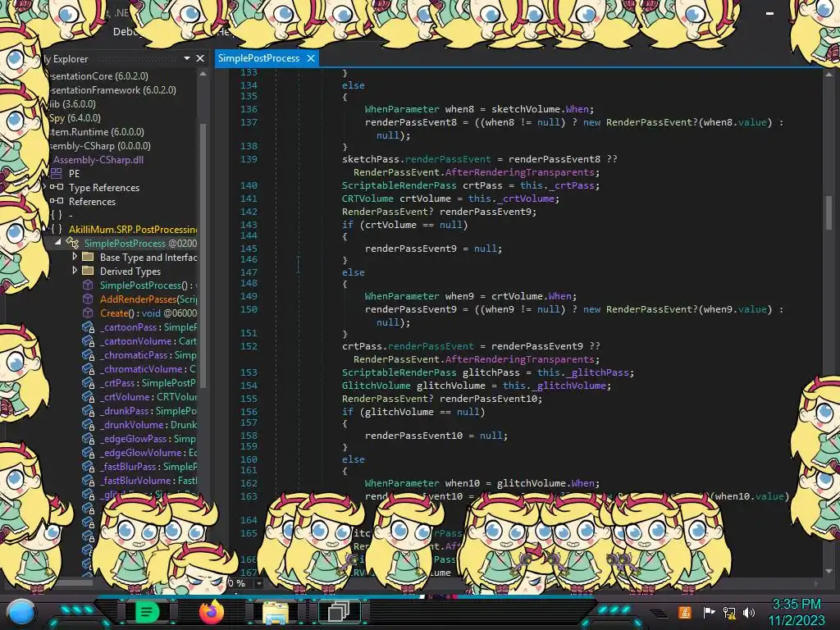Click the Assembly Explorer scroll up arrow
840x630 pixels.
tap(203, 75)
